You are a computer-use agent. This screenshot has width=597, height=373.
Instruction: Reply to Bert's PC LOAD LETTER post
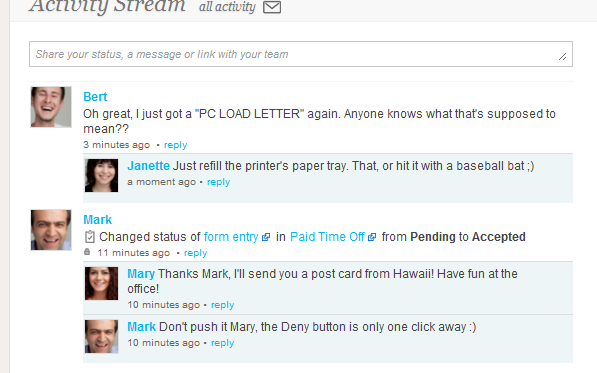point(176,145)
